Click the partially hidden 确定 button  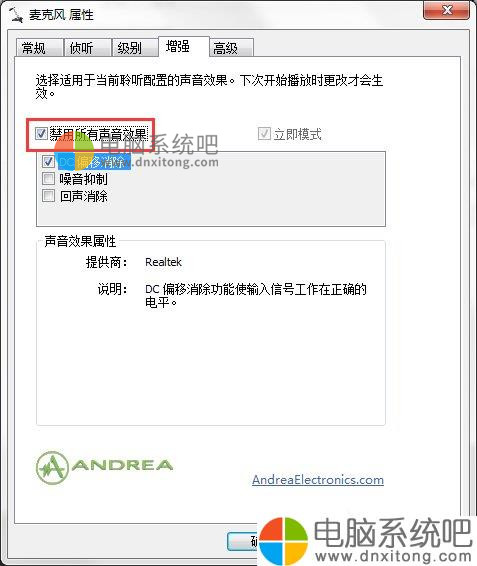(243, 541)
